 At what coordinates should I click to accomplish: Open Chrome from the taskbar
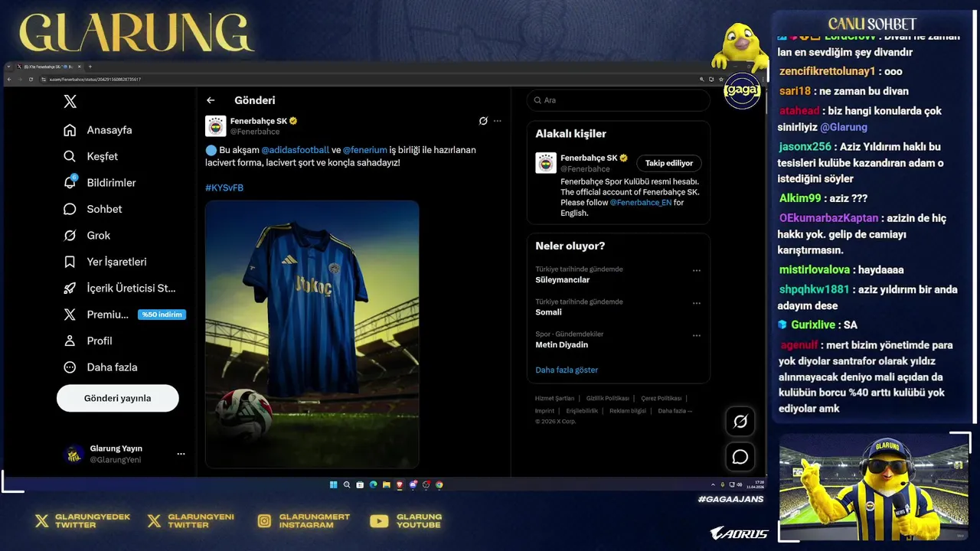point(439,484)
